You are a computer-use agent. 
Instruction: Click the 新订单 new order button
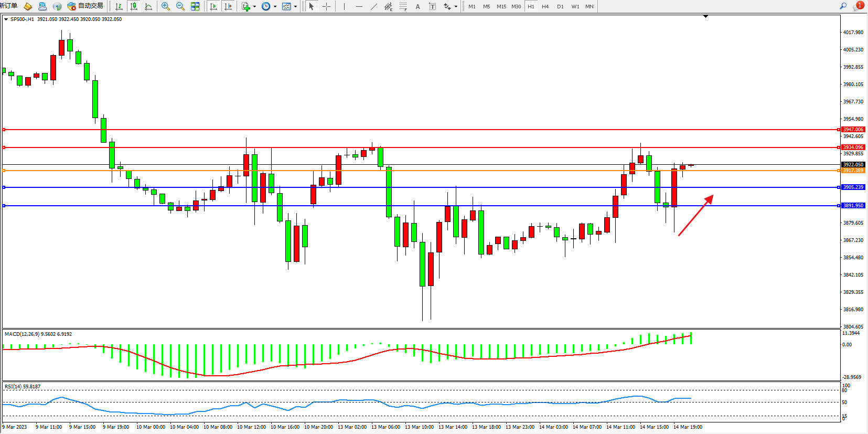8,6
